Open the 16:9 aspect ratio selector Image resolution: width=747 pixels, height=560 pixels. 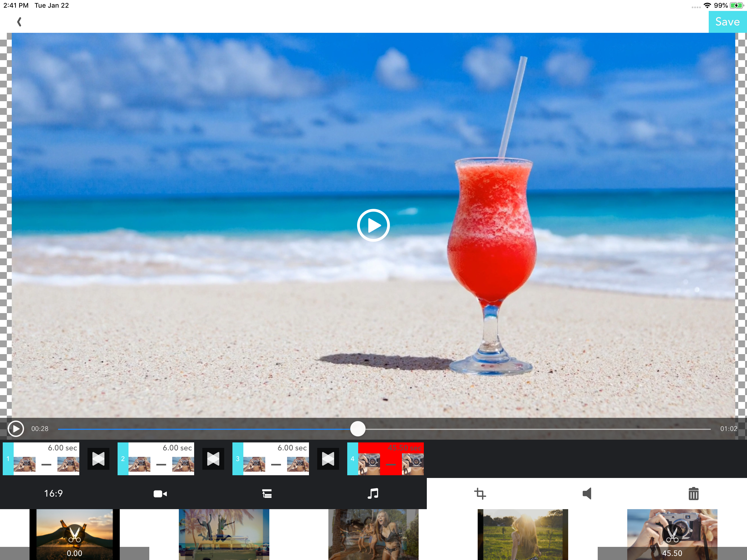click(x=53, y=494)
